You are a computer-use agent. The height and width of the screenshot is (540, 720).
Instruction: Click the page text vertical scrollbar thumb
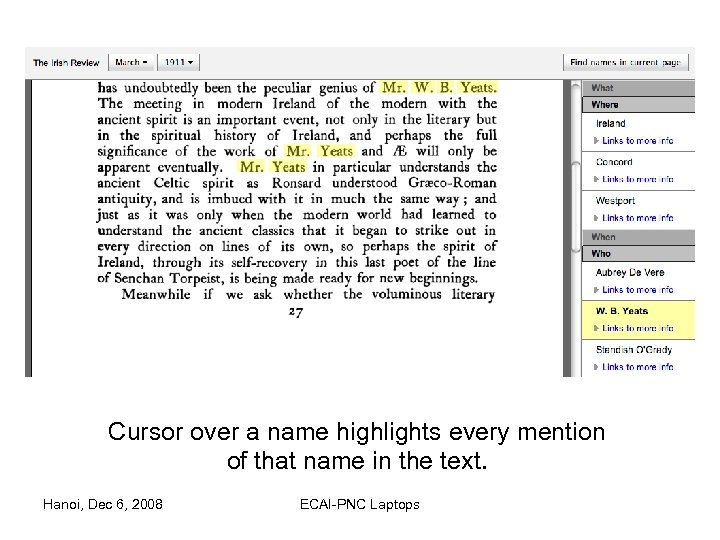(576, 207)
